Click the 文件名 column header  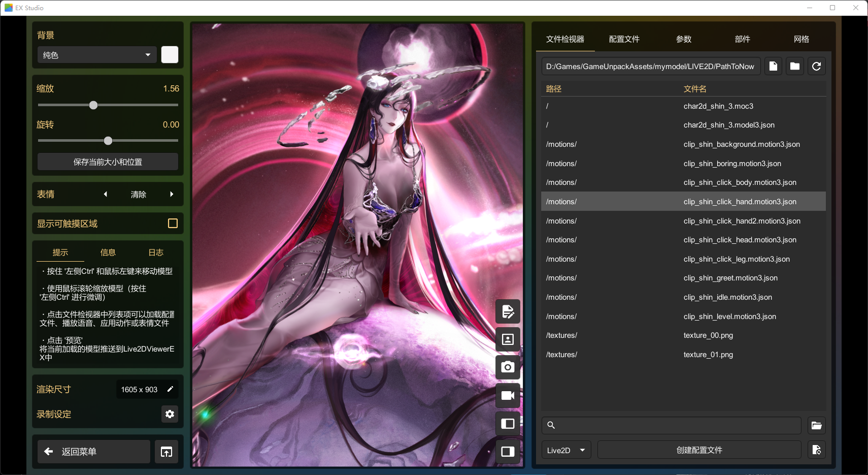click(695, 89)
